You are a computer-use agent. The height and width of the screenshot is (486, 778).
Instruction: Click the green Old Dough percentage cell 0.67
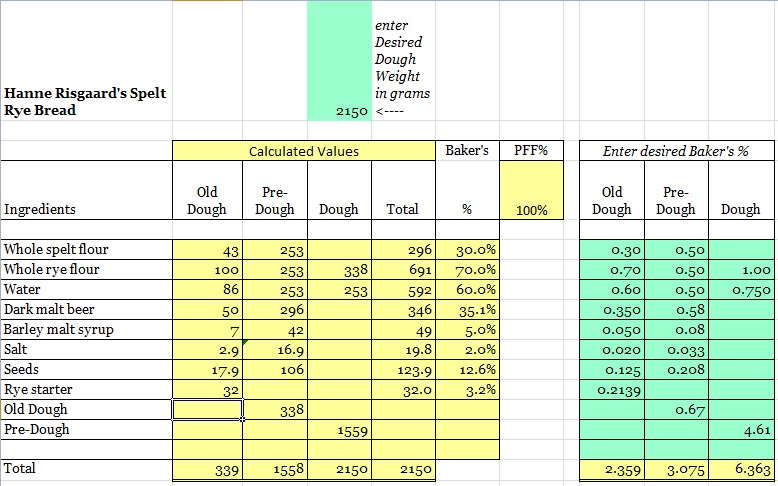(675, 409)
